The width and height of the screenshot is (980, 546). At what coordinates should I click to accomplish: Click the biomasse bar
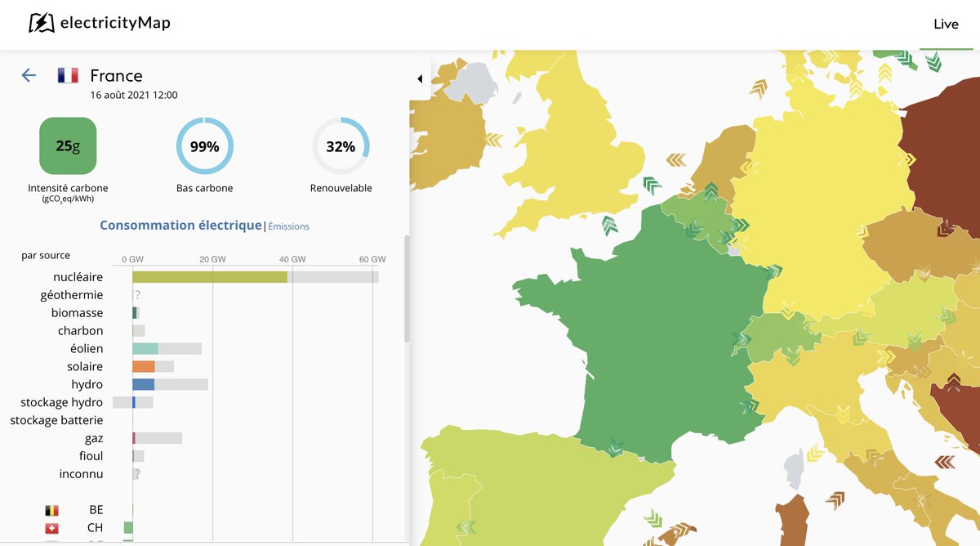click(135, 313)
